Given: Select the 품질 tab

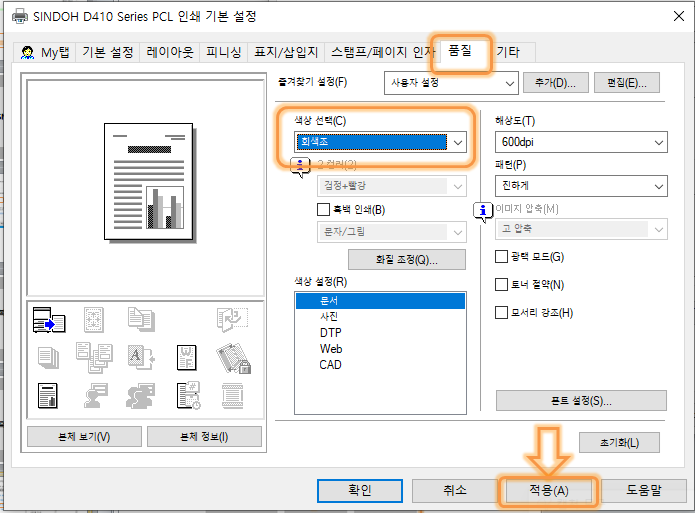Looking at the screenshot, I should (x=460, y=51).
